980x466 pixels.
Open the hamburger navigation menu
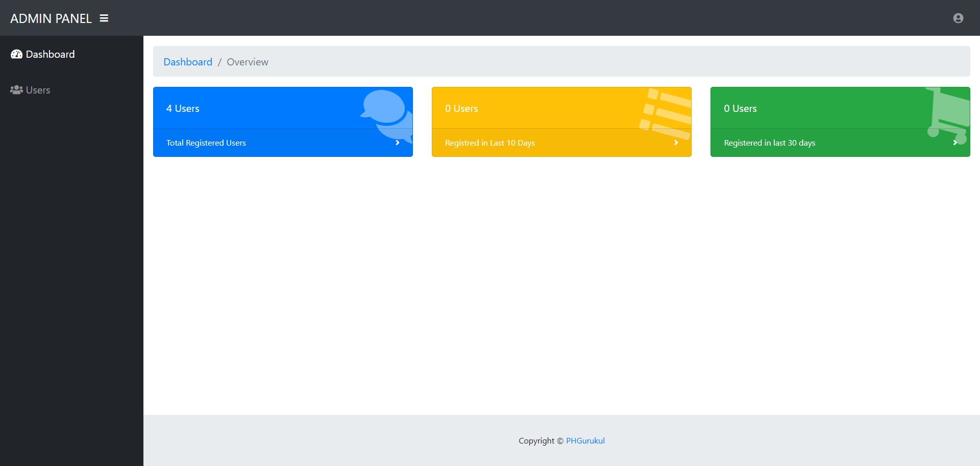(x=104, y=18)
